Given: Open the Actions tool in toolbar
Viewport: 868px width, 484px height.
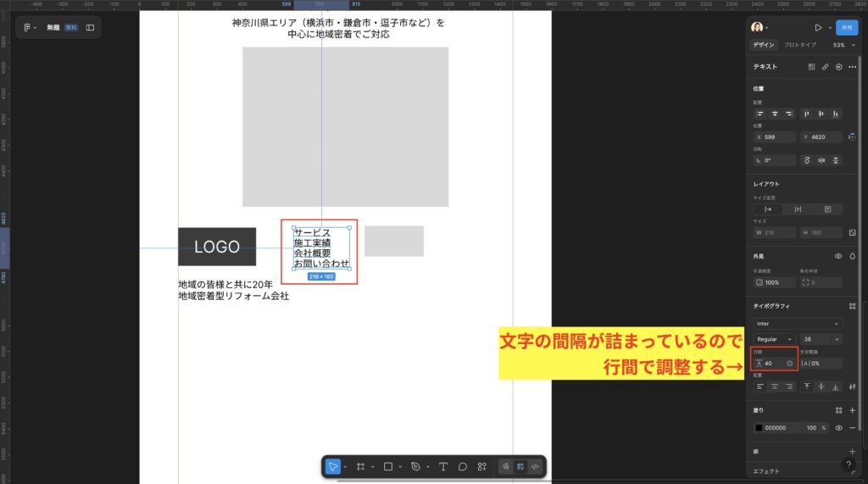Looking at the screenshot, I should pyautogui.click(x=482, y=466).
